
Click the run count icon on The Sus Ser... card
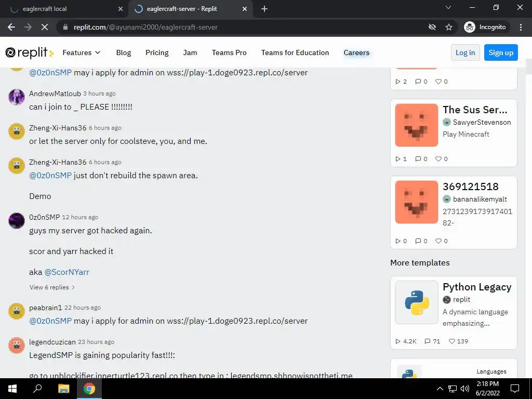(398, 159)
